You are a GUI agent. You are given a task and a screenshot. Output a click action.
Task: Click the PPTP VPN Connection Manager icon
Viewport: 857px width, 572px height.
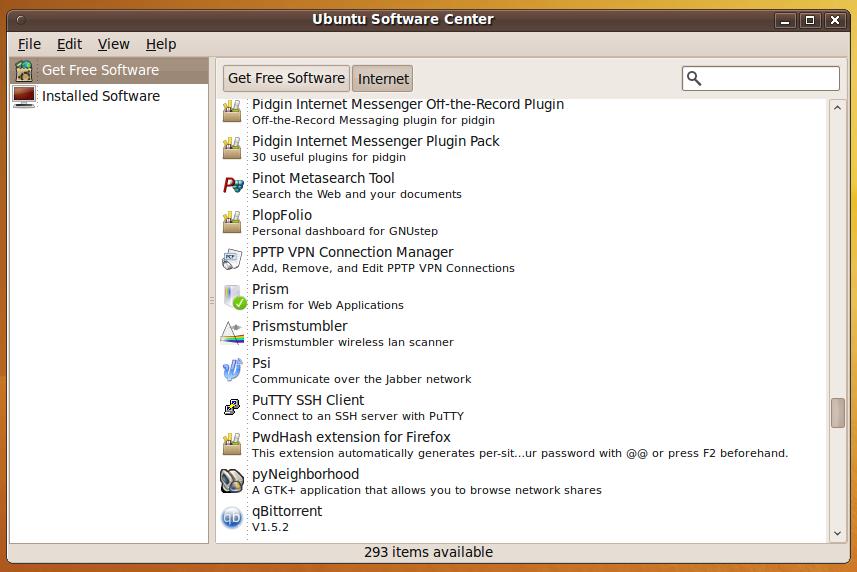232,259
